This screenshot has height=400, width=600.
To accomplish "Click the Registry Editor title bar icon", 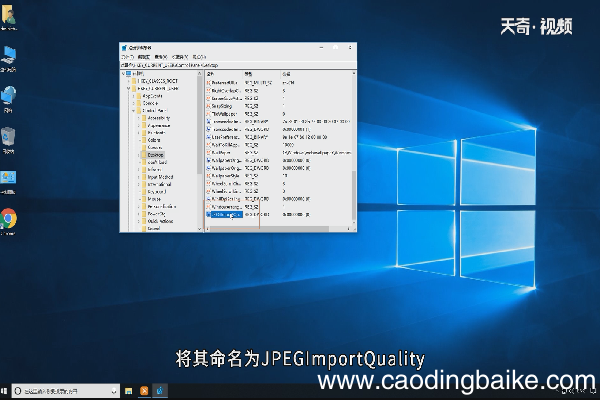I will coord(124,48).
